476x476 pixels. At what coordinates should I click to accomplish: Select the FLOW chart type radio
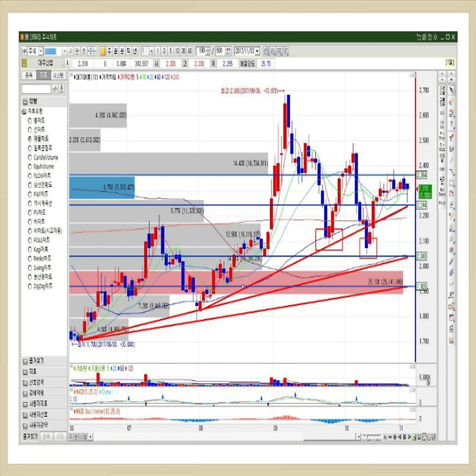[30, 176]
